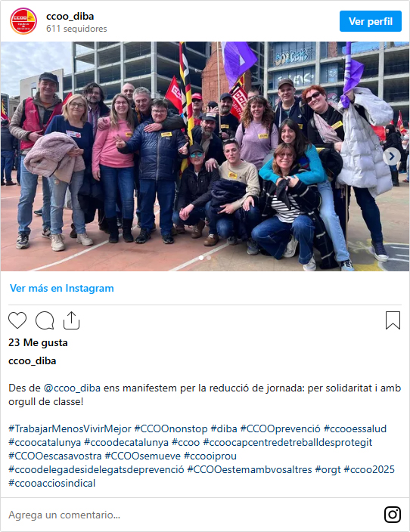Click the Instagram logo icon at bottom

393,515
